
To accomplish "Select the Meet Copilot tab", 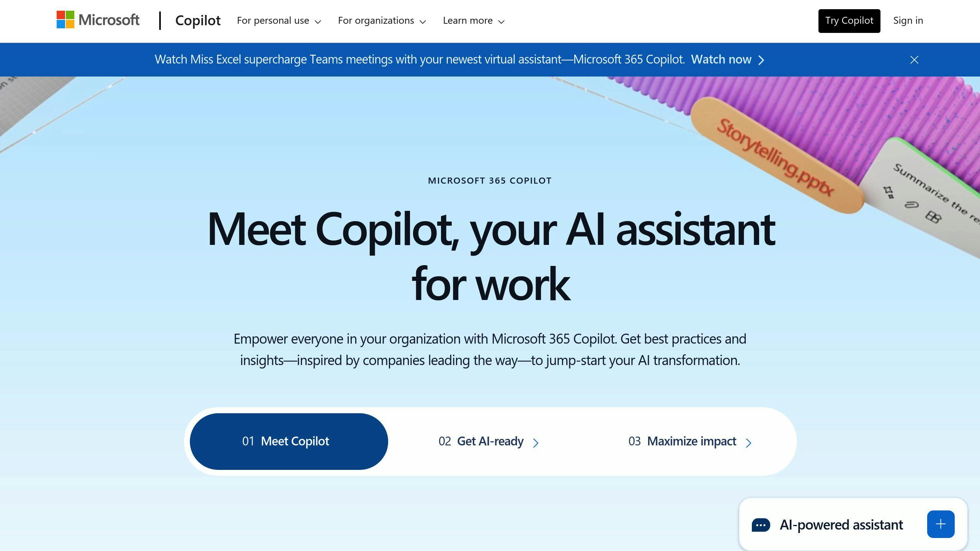I will (288, 441).
